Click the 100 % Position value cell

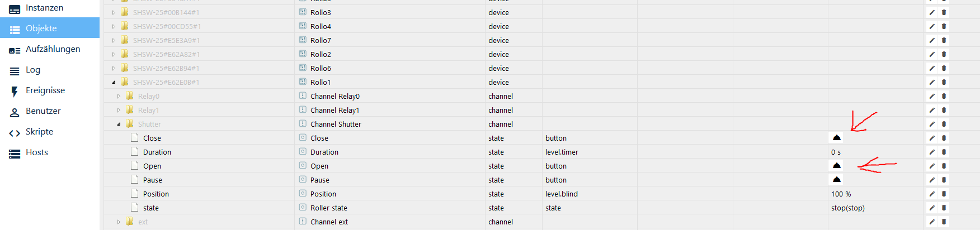pos(841,194)
